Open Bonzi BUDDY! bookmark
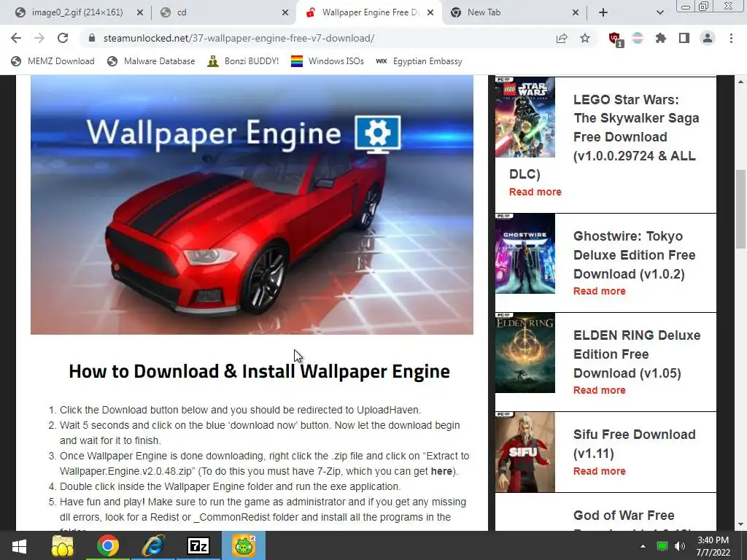Viewport: 747px width, 560px height. pos(244,61)
